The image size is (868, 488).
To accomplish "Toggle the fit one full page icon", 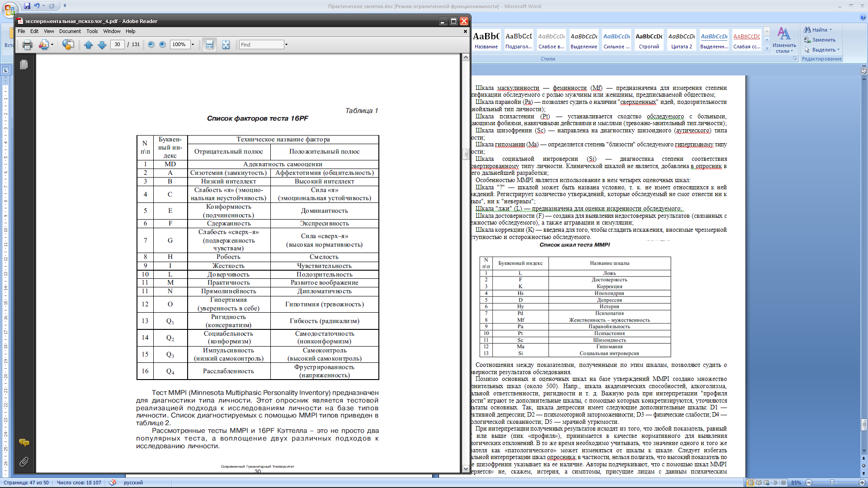I will pos(226,45).
